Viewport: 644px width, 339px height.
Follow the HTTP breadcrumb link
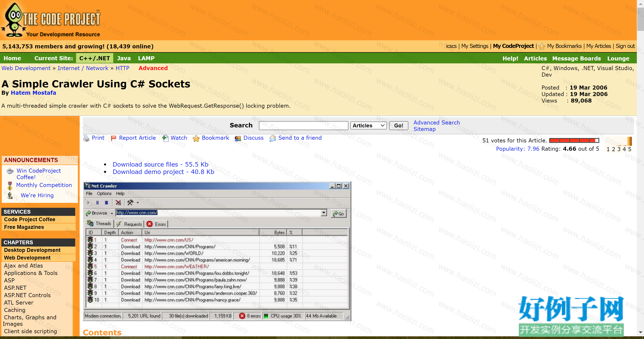pyautogui.click(x=122, y=68)
